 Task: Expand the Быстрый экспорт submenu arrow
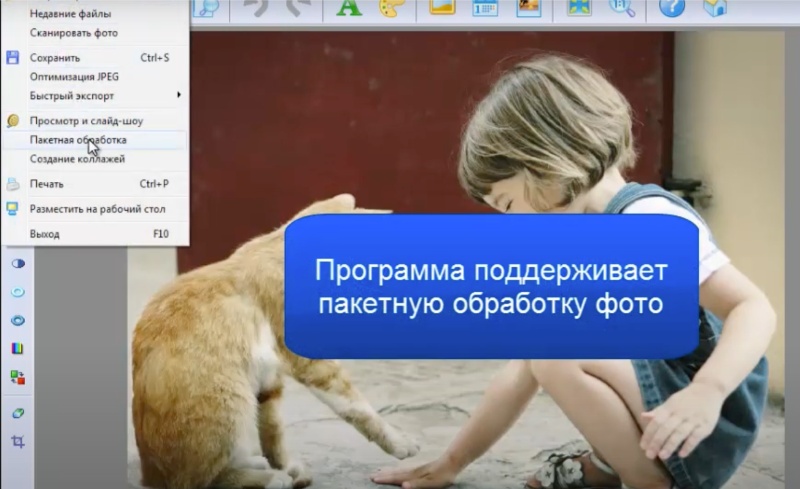tap(179, 95)
